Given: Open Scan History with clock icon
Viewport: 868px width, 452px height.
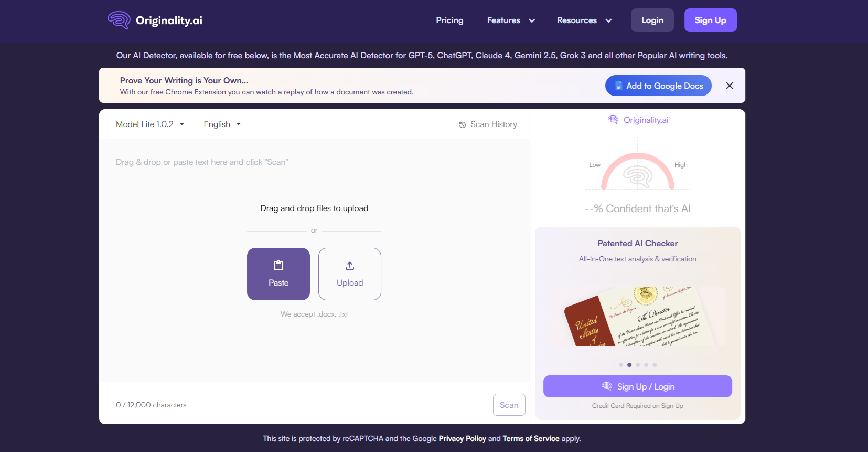Looking at the screenshot, I should pyautogui.click(x=488, y=124).
